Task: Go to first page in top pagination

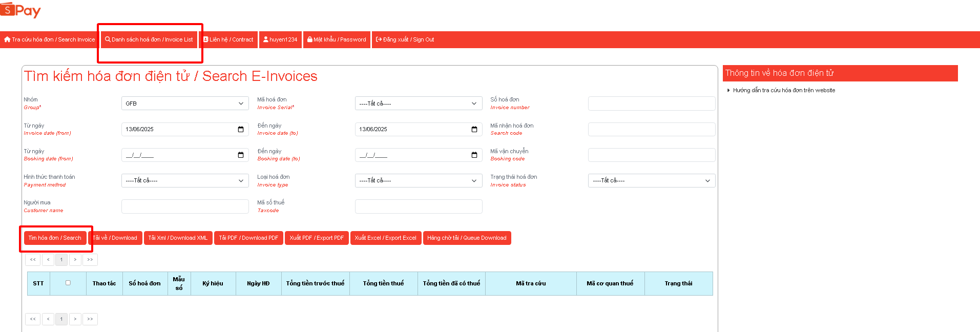Action: pyautogui.click(x=33, y=260)
